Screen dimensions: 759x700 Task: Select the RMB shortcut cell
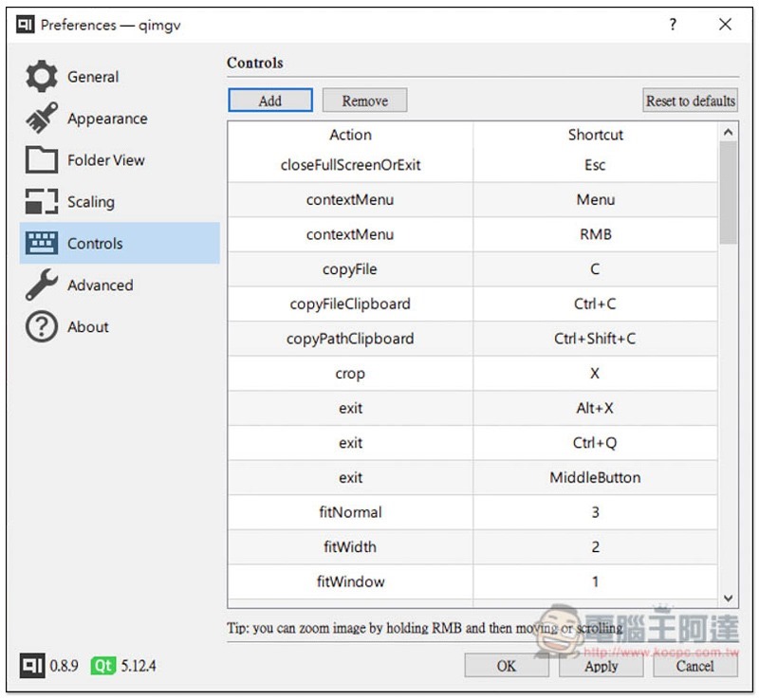point(596,235)
